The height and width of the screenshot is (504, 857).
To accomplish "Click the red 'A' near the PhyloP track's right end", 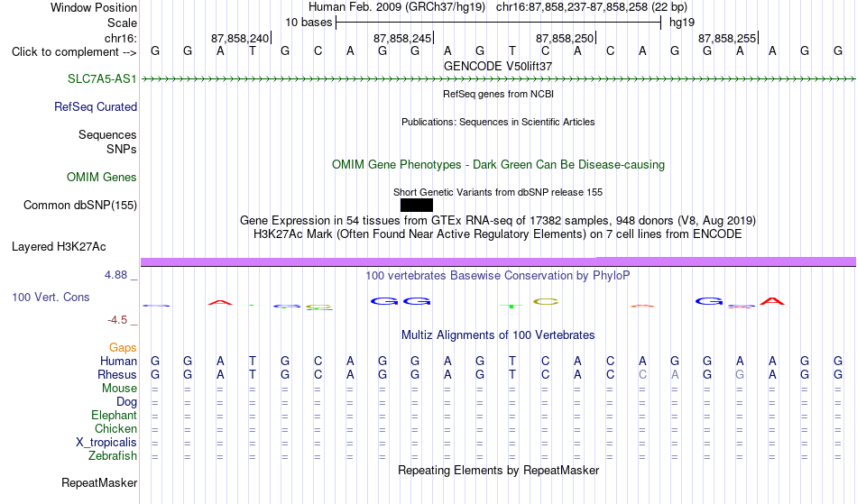I will tap(772, 301).
